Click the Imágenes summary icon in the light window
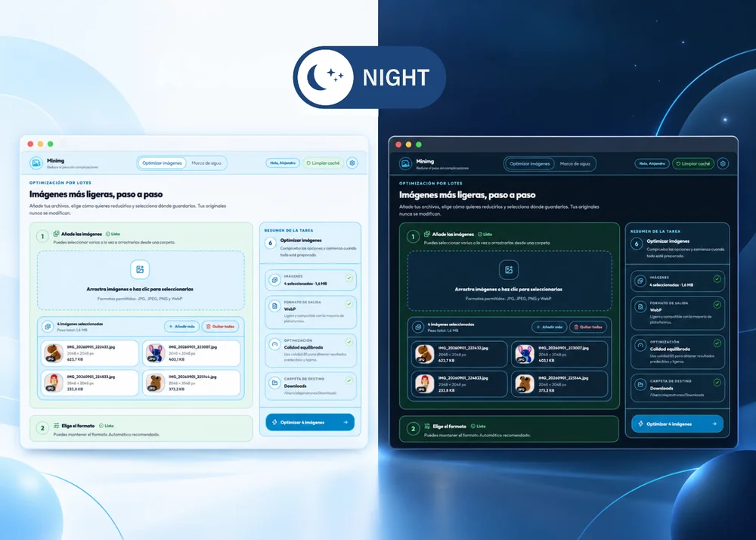Image resolution: width=756 pixels, height=540 pixels. [275, 280]
